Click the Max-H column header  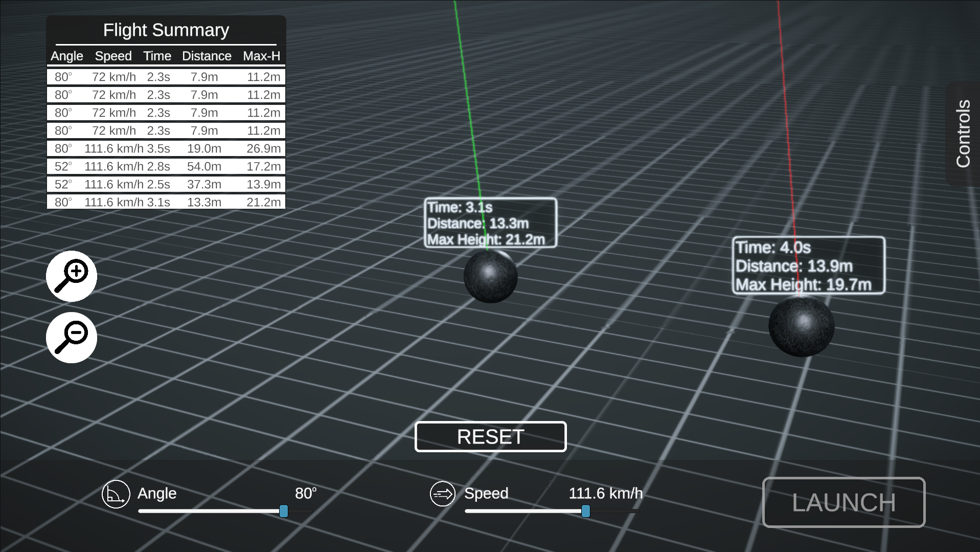(x=262, y=56)
